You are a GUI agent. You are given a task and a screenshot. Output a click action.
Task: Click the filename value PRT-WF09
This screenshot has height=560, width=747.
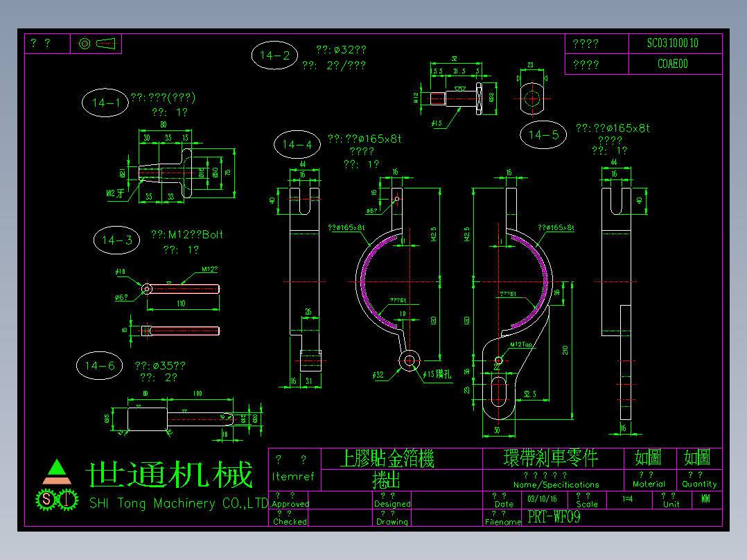554,517
